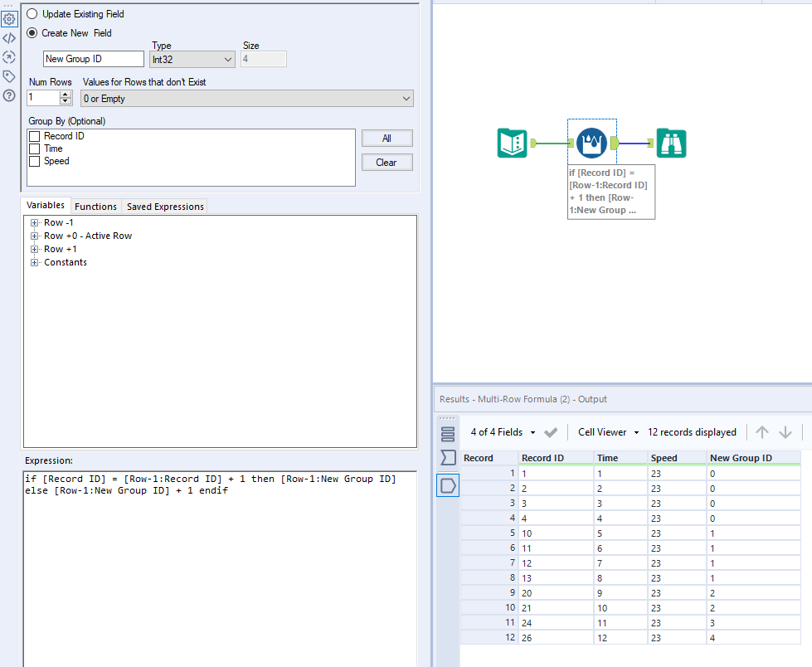
Task: Open the Annotation tag icon in sidebar
Action: pyautogui.click(x=9, y=75)
